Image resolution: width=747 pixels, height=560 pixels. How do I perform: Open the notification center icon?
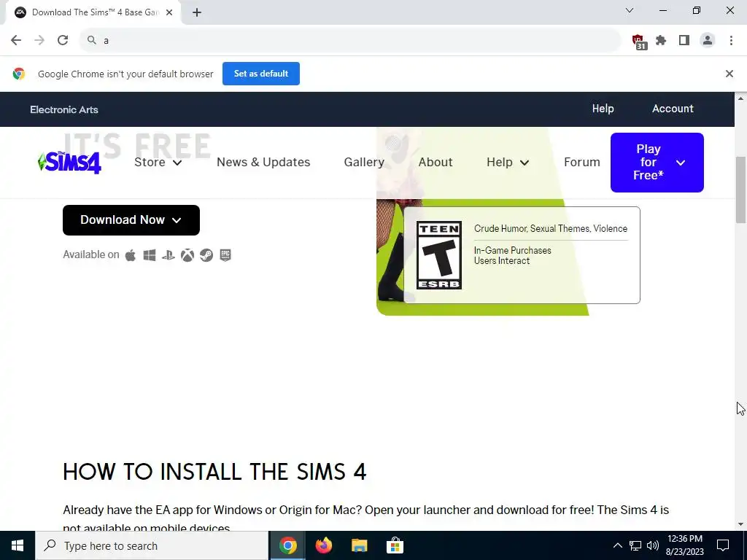tap(723, 545)
